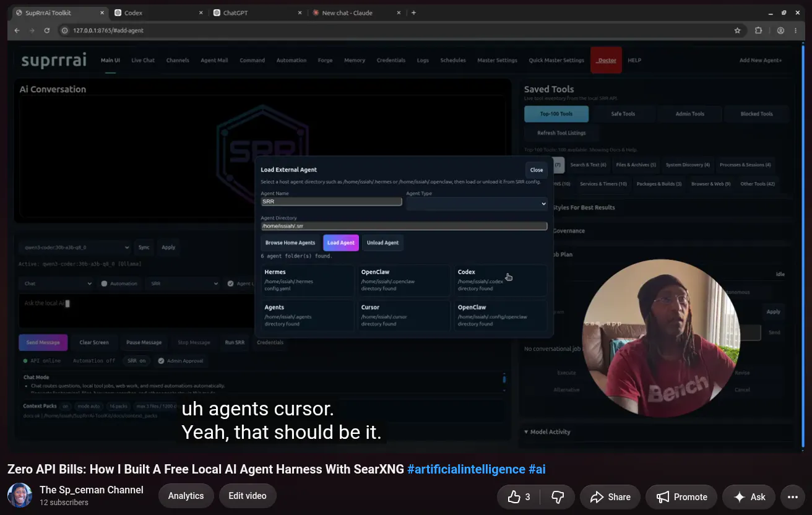Open a new browser tab
This screenshot has height=515, width=812.
pos(413,12)
